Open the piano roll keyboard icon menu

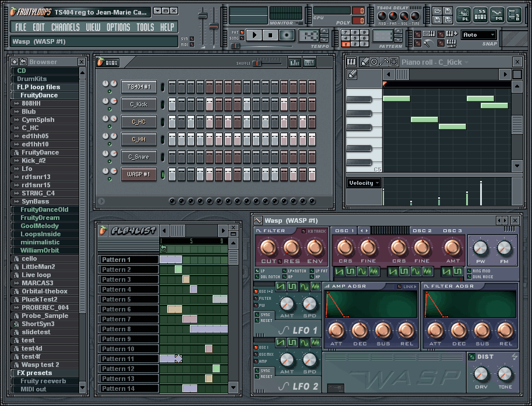(x=351, y=62)
